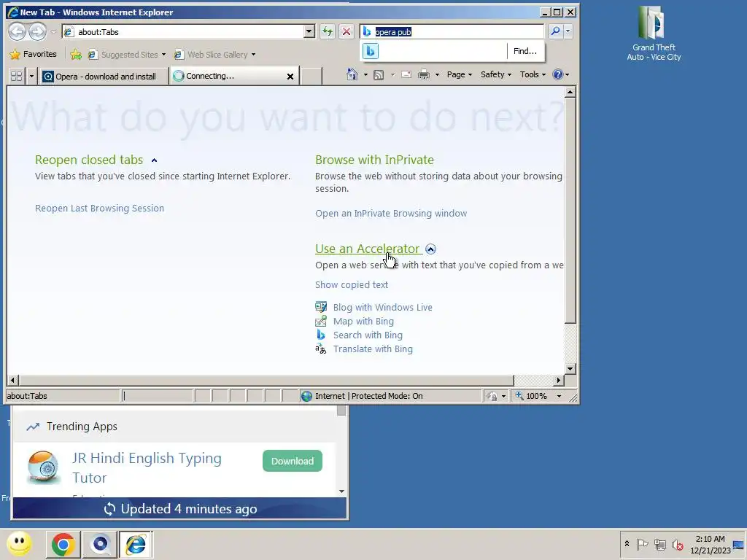
Task: Open search provider options dropdown
Action: coord(568,31)
